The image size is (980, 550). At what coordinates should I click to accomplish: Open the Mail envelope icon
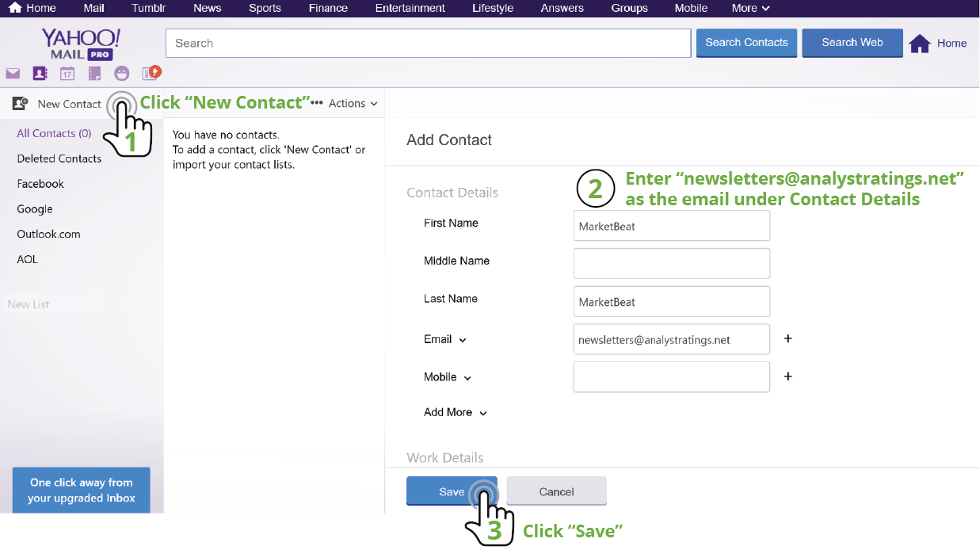[x=13, y=74]
